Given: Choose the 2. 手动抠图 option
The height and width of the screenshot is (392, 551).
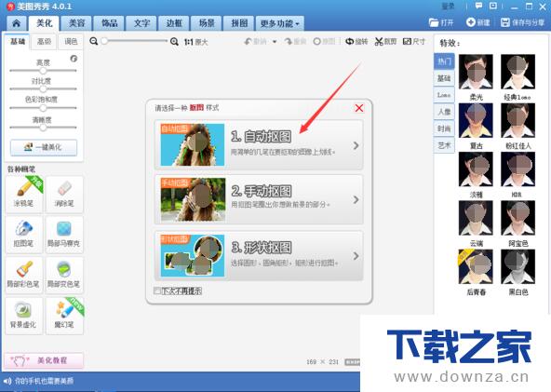Looking at the screenshot, I should tap(259, 199).
